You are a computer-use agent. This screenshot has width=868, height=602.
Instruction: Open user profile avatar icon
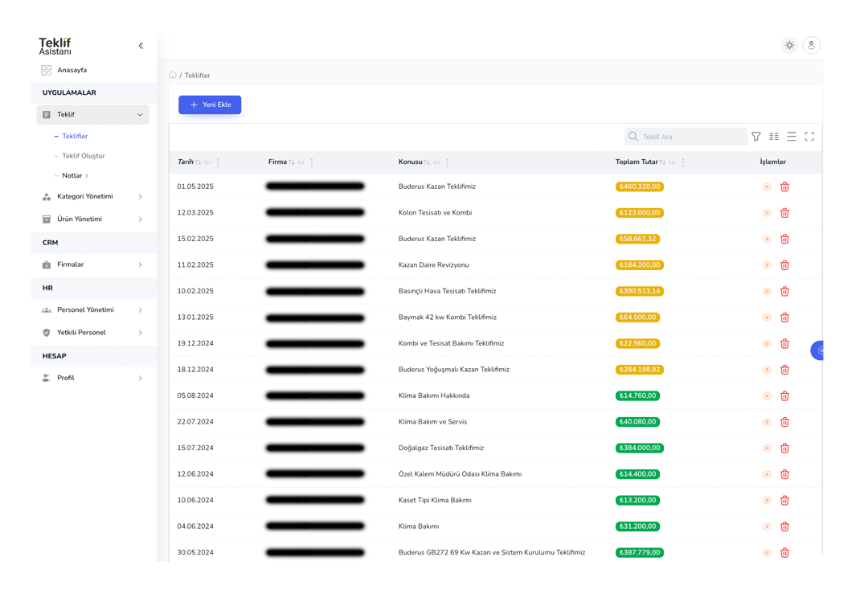[811, 46]
